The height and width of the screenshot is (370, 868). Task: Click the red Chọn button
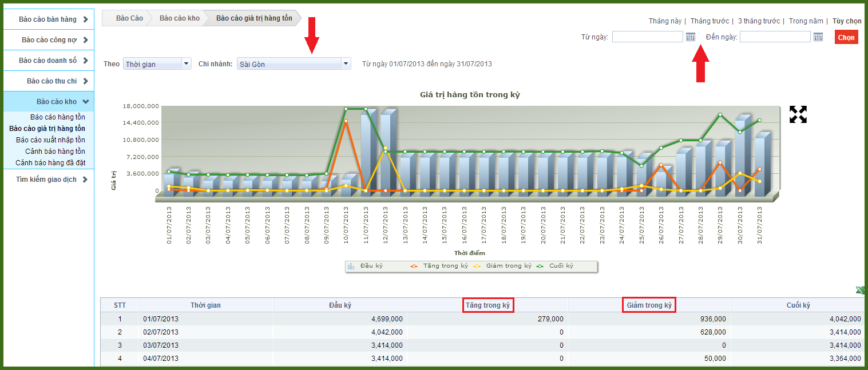[x=846, y=37]
